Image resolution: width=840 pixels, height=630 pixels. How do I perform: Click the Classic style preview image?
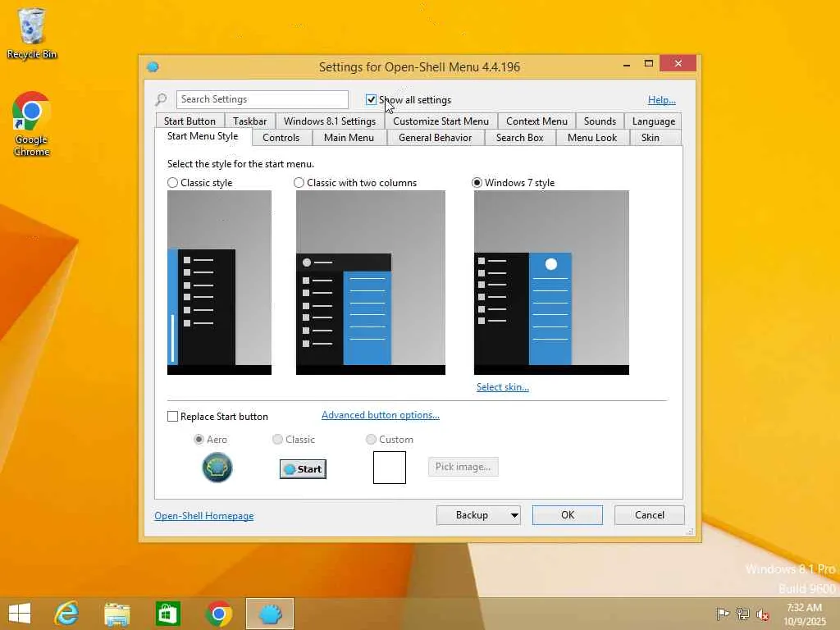coord(219,282)
